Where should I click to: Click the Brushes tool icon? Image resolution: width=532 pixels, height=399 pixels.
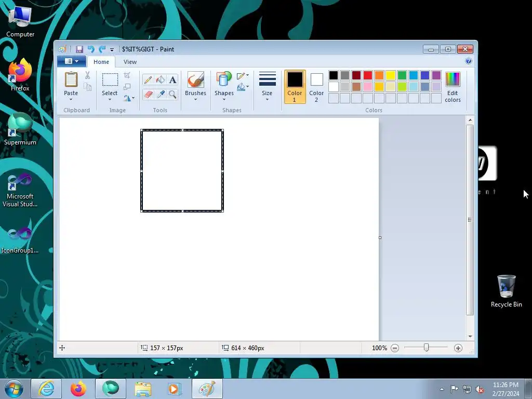click(x=195, y=79)
